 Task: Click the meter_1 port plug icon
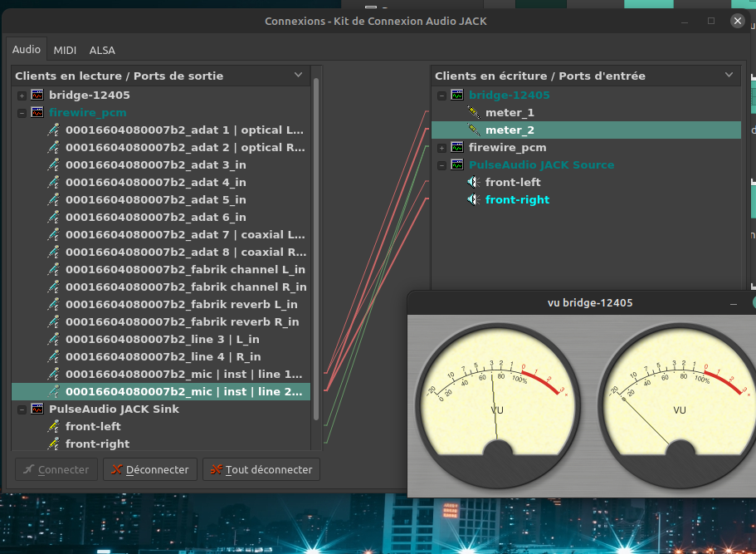[474, 112]
